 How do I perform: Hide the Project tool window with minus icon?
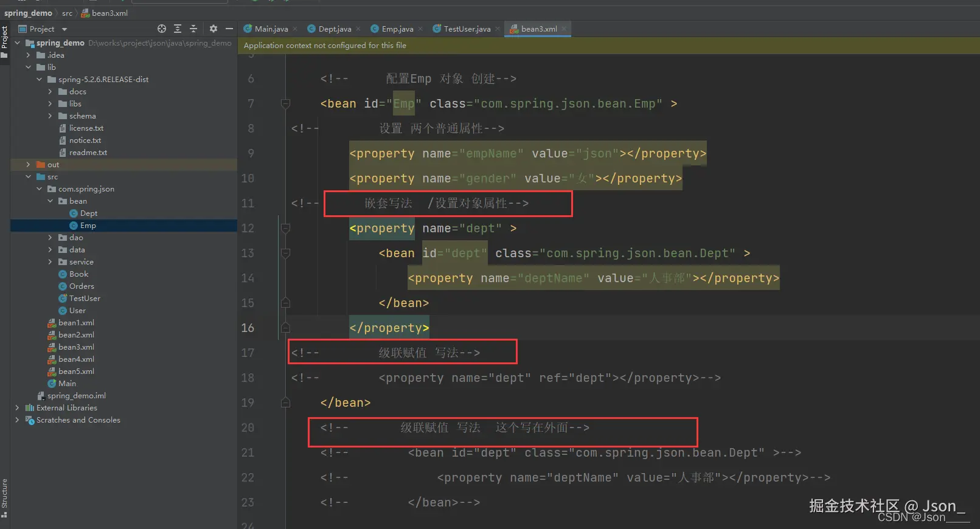[229, 29]
